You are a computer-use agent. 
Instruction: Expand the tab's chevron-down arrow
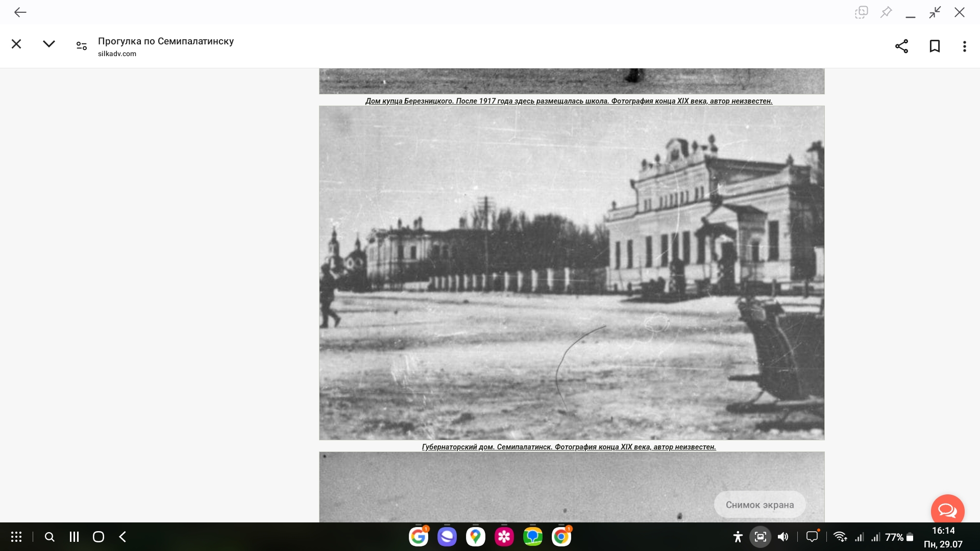[49, 44]
